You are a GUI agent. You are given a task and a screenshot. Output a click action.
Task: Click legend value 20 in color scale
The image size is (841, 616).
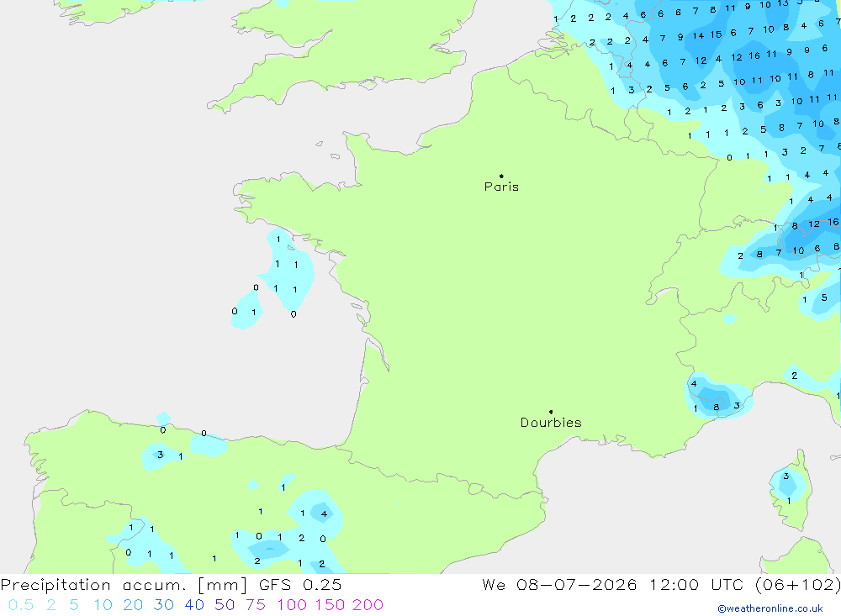[x=133, y=605]
